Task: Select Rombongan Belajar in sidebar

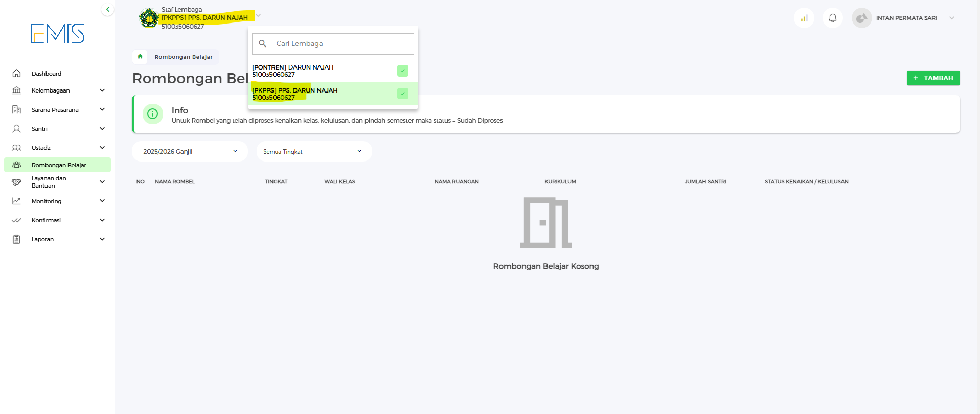Action: tap(59, 165)
